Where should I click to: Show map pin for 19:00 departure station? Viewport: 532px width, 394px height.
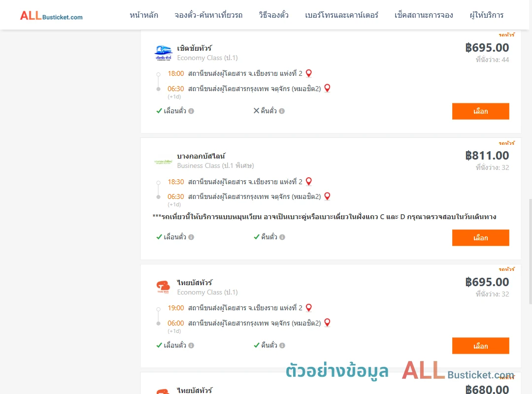tap(309, 308)
